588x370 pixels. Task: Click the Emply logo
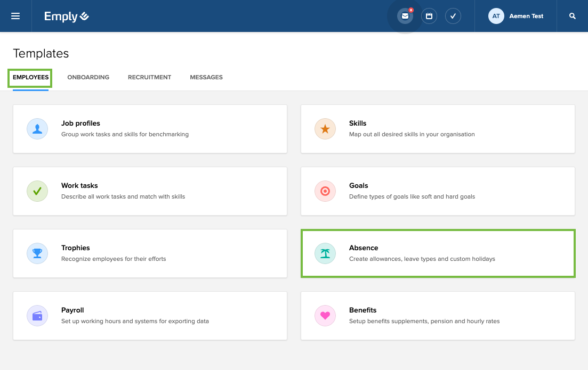(66, 16)
